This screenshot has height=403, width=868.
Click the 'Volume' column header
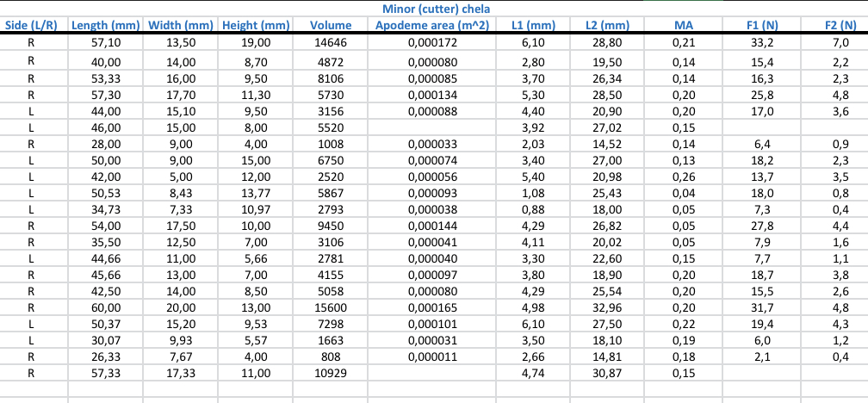coord(331,25)
